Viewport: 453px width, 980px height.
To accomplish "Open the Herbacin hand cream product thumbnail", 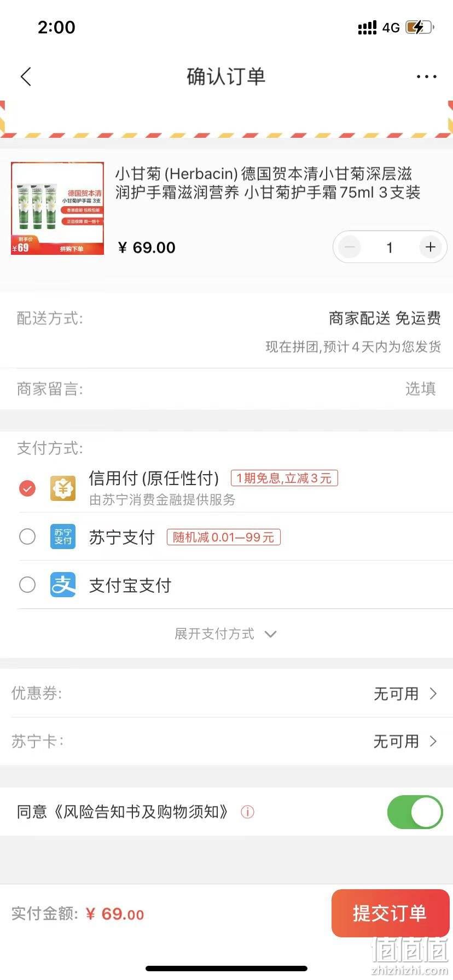I will pos(57,208).
